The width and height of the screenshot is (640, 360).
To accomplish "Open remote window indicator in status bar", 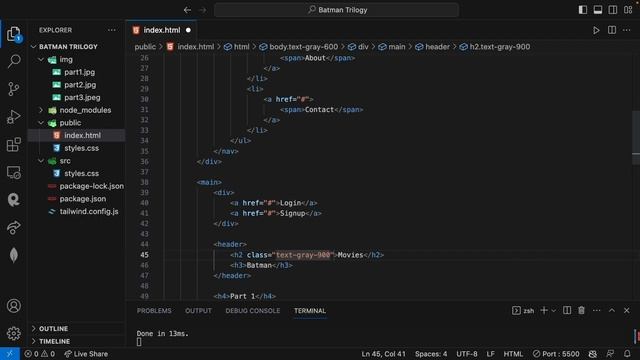I will coord(10,354).
